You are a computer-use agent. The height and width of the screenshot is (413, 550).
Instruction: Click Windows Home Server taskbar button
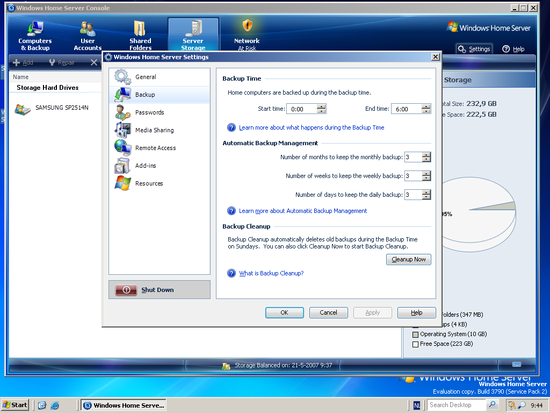124,405
